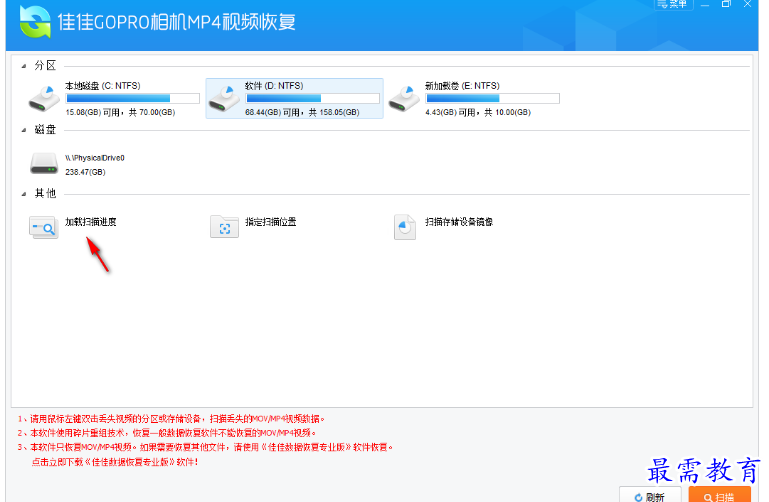Collapse the 其他 section

coord(24,194)
